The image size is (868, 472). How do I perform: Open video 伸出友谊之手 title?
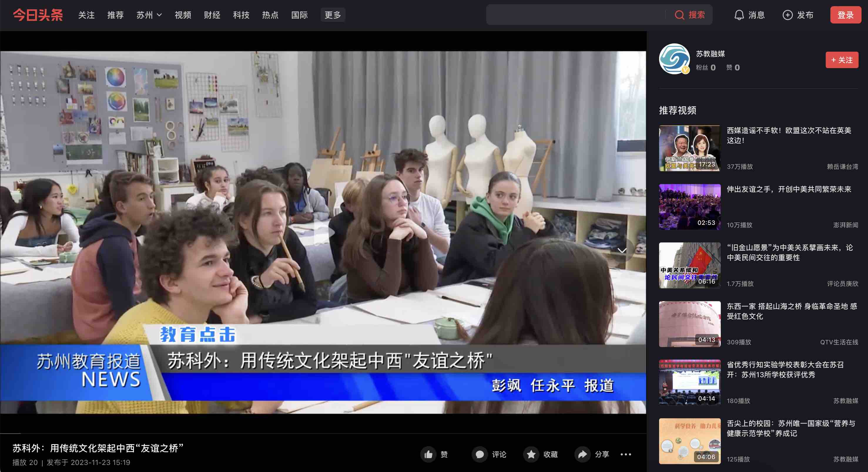789,189
